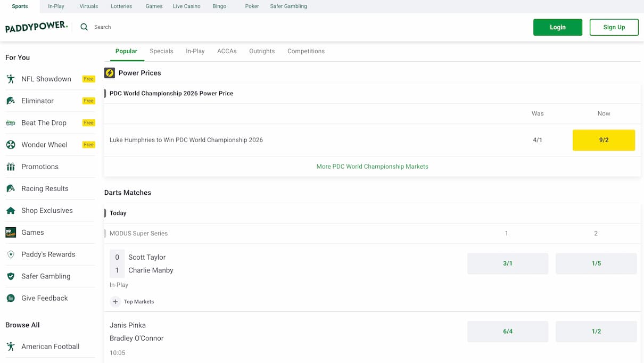This screenshot has width=644, height=363.
Task: Click the Safer Gambling shield icon
Action: pyautogui.click(x=11, y=276)
